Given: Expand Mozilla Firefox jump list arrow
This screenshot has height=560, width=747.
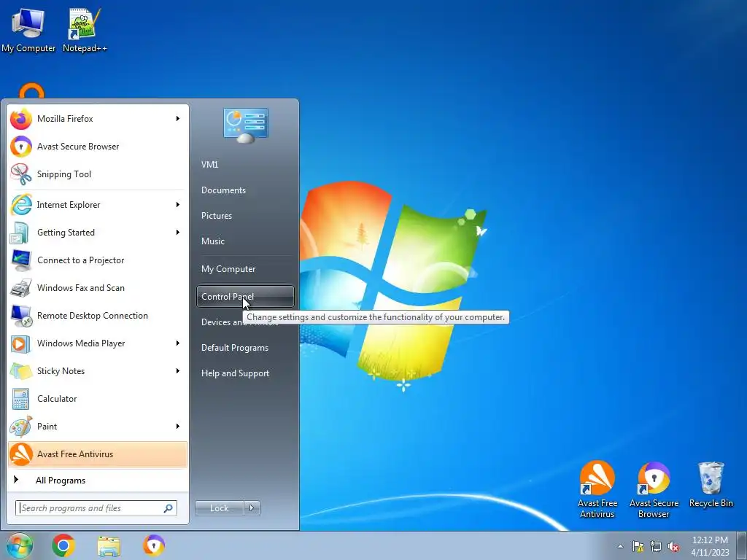Looking at the screenshot, I should pos(178,119).
